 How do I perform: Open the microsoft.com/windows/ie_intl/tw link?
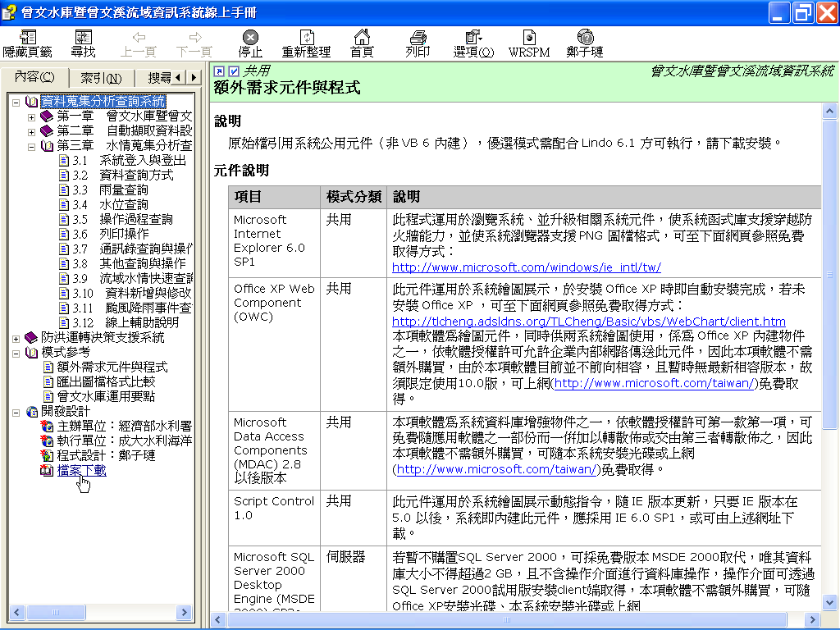point(527,267)
